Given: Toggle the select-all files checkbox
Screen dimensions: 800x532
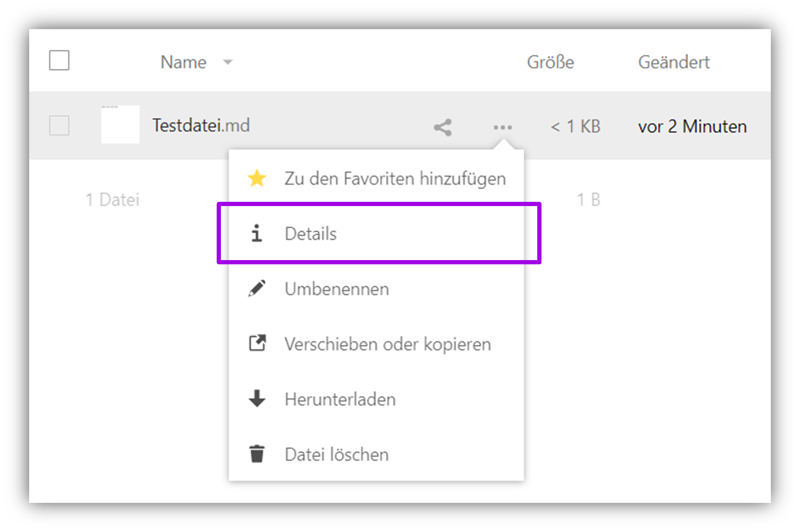Looking at the screenshot, I should pos(59,60).
